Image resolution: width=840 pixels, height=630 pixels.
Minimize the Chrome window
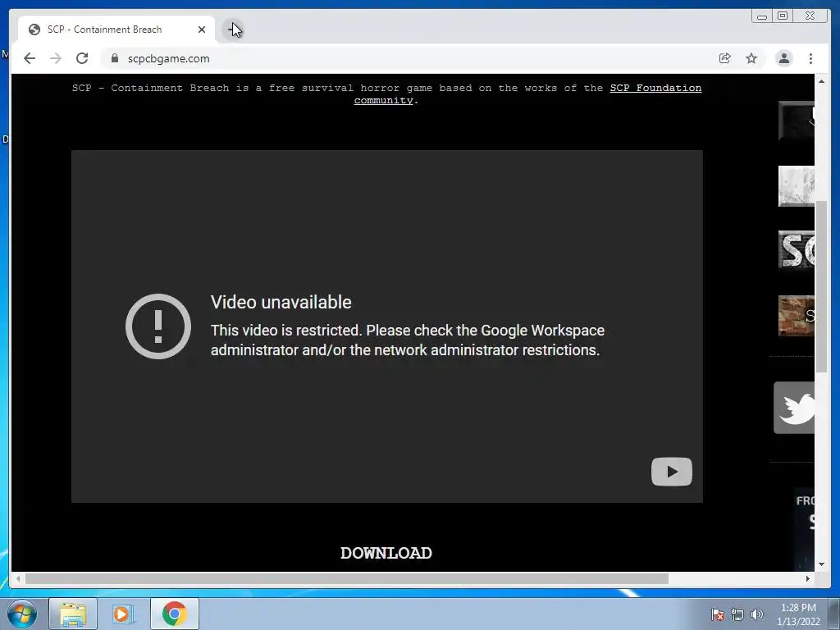[761, 16]
